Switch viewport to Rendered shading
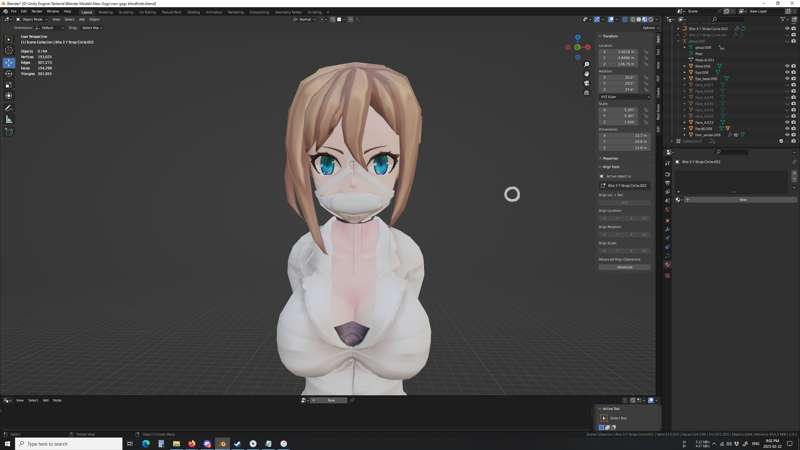This screenshot has width=800, height=450. click(x=651, y=19)
